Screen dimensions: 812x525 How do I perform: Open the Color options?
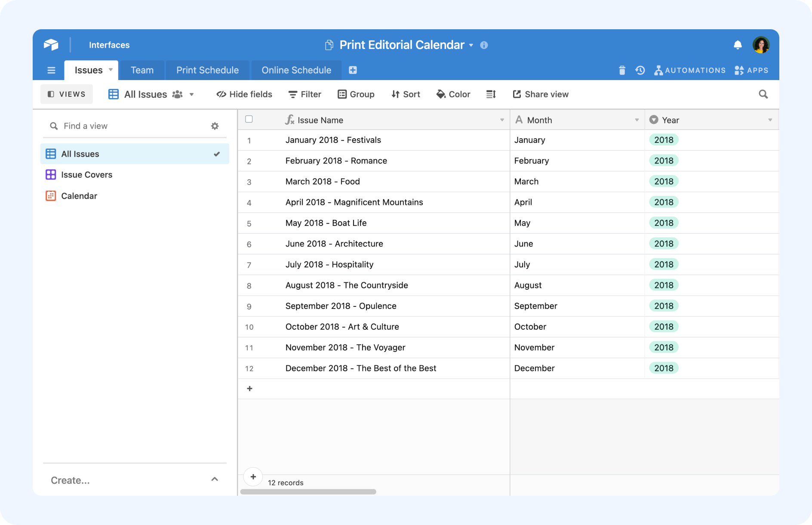[x=453, y=94]
